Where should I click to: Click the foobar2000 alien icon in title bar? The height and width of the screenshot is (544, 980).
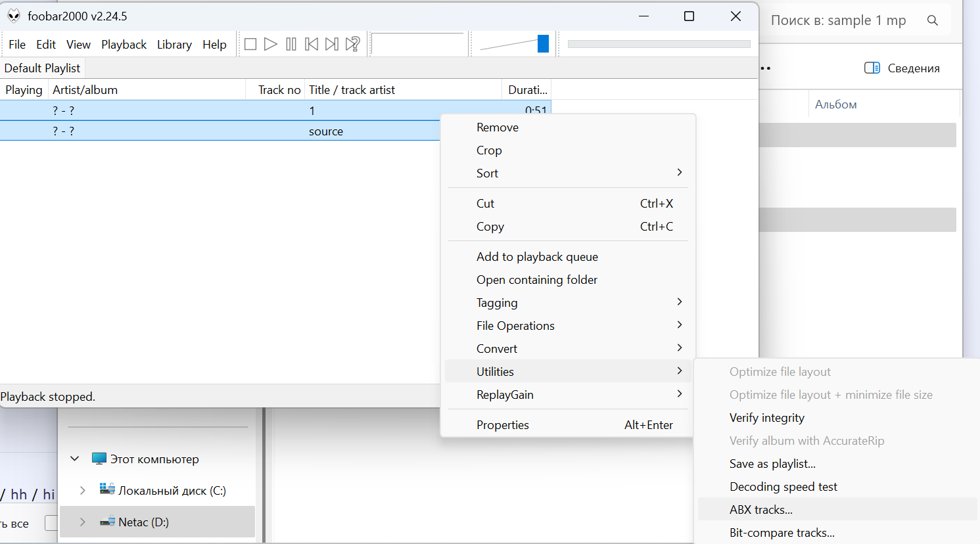coord(14,16)
